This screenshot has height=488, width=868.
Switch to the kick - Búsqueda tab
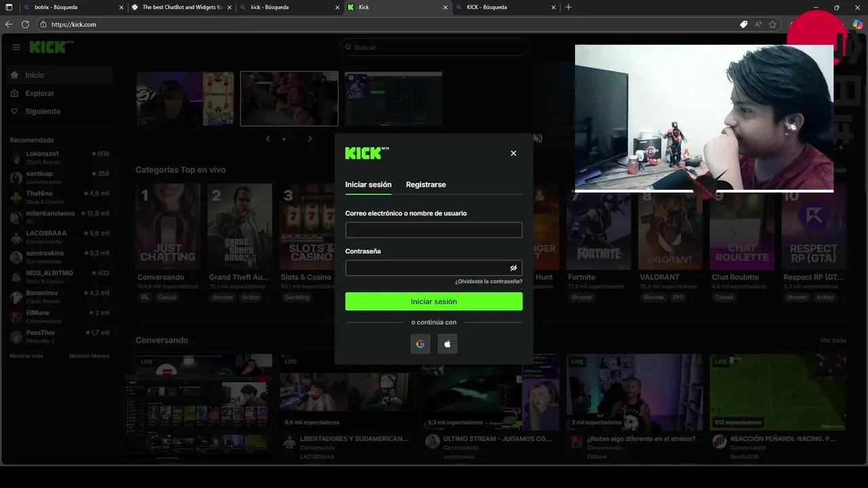pos(290,7)
